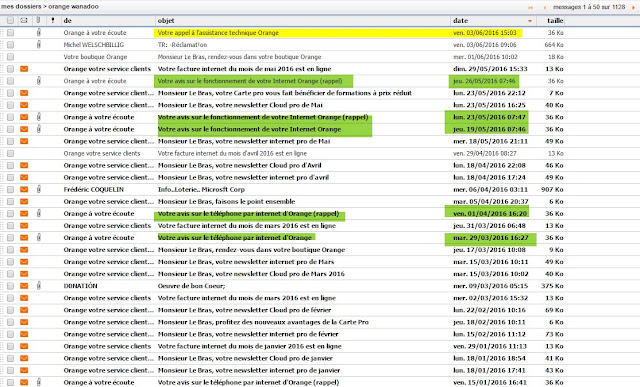
Task: Open 'newsletter Cloud pro de Mars 2016' message
Action: click(x=251, y=274)
